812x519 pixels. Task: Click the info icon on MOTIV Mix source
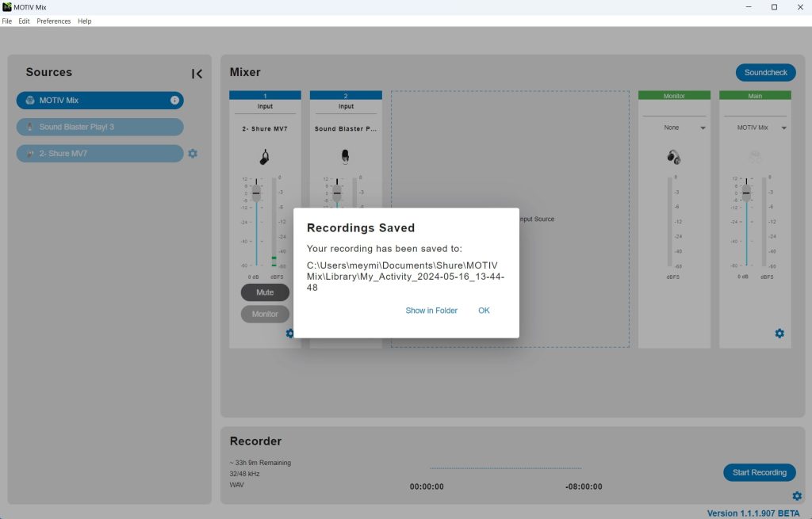pos(174,100)
